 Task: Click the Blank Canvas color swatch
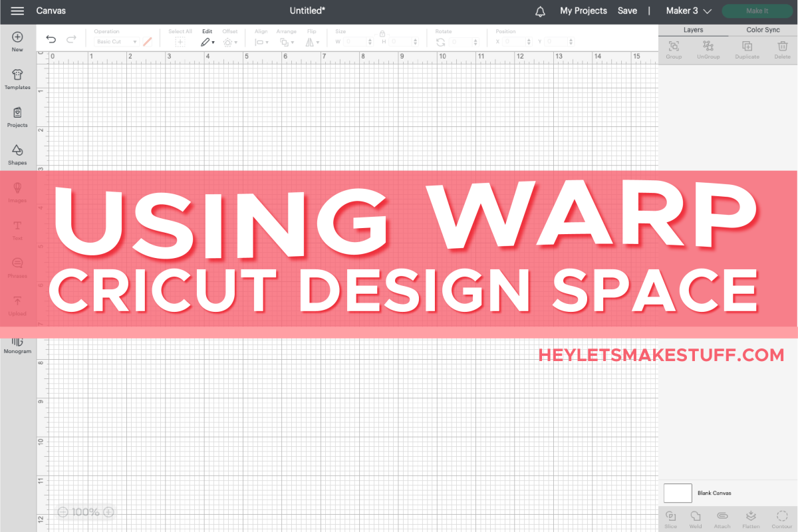pyautogui.click(x=678, y=493)
